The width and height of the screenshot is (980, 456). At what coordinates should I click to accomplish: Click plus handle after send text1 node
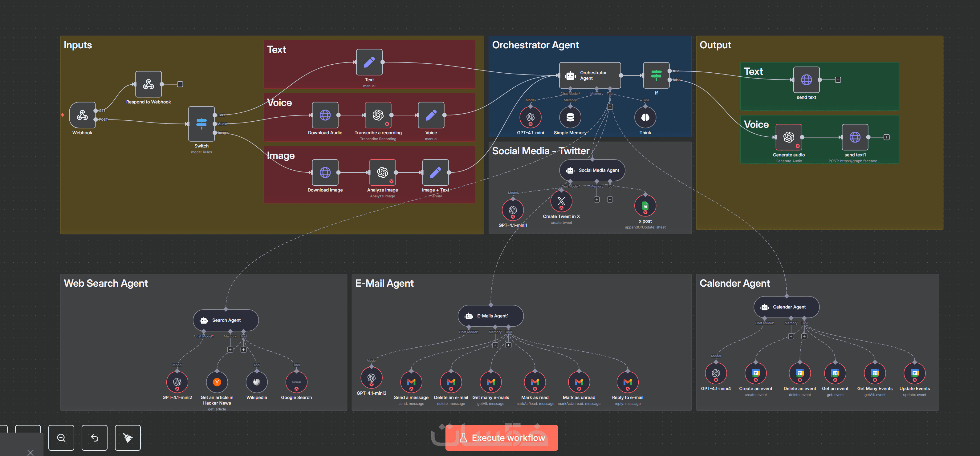[886, 137]
